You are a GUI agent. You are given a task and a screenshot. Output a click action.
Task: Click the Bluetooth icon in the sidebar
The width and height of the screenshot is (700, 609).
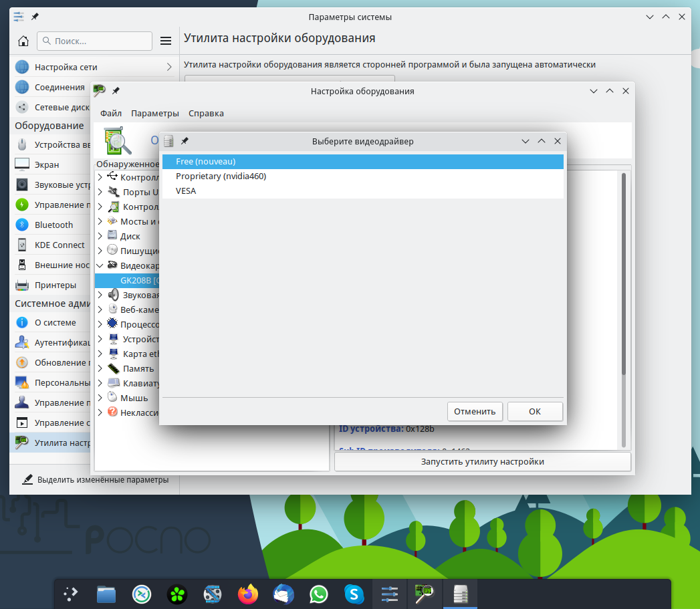pos(22,225)
